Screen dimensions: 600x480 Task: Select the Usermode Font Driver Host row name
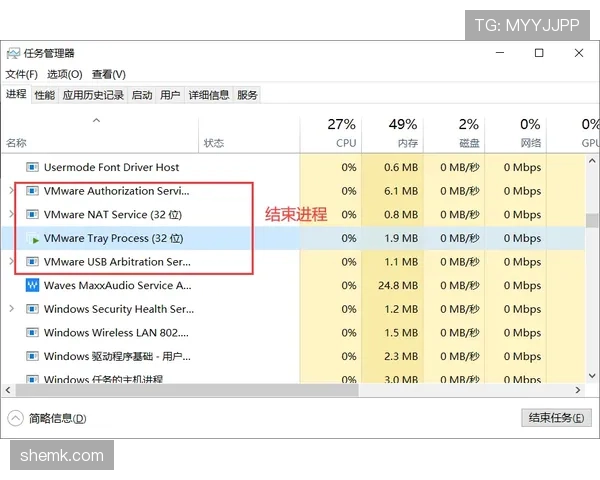(x=111, y=167)
